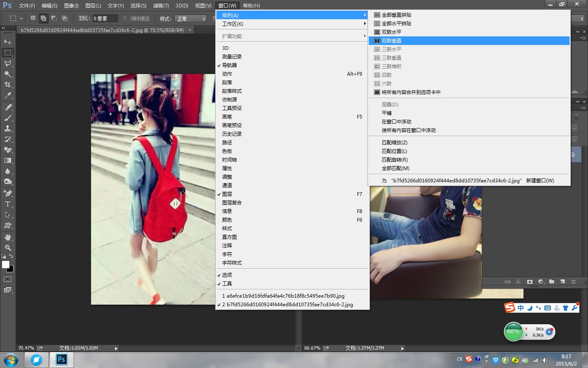This screenshot has width=588, height=368.
Task: Click Float in Window (在窗口中浮动)
Action: (x=469, y=122)
